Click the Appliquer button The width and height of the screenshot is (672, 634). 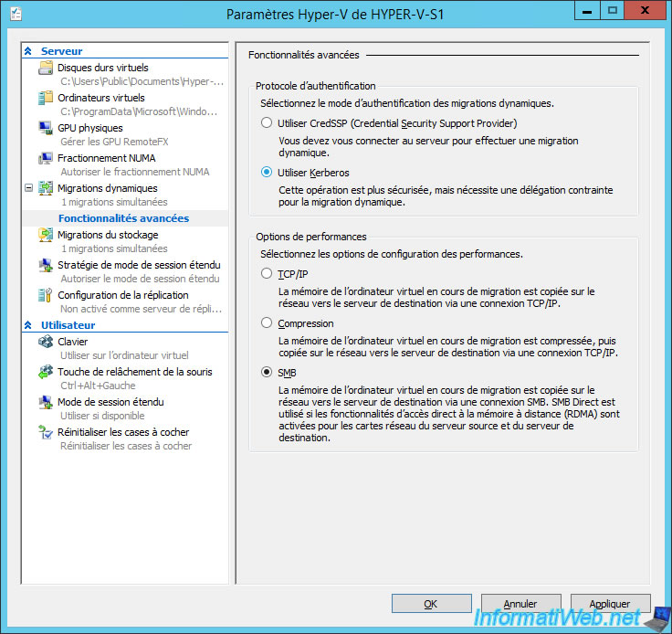[610, 604]
